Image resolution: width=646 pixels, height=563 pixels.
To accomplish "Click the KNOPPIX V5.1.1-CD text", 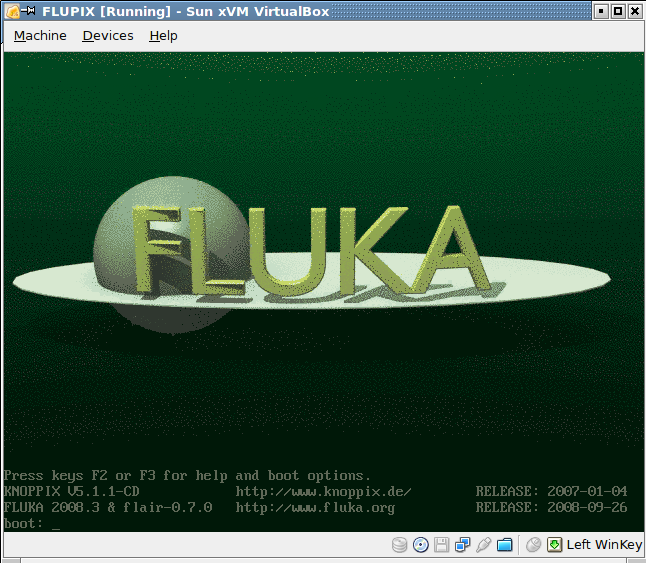I will click(72, 491).
